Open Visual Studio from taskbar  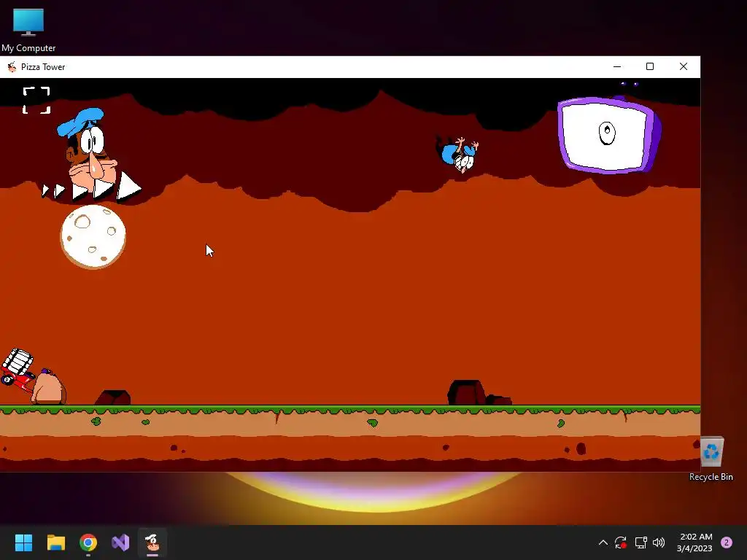[x=120, y=542]
